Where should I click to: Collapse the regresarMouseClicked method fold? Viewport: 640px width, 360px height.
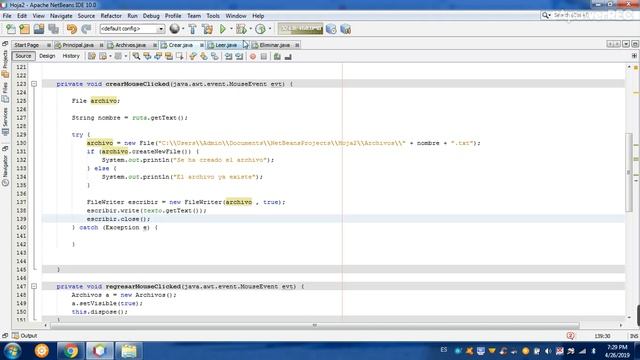pos(34,287)
